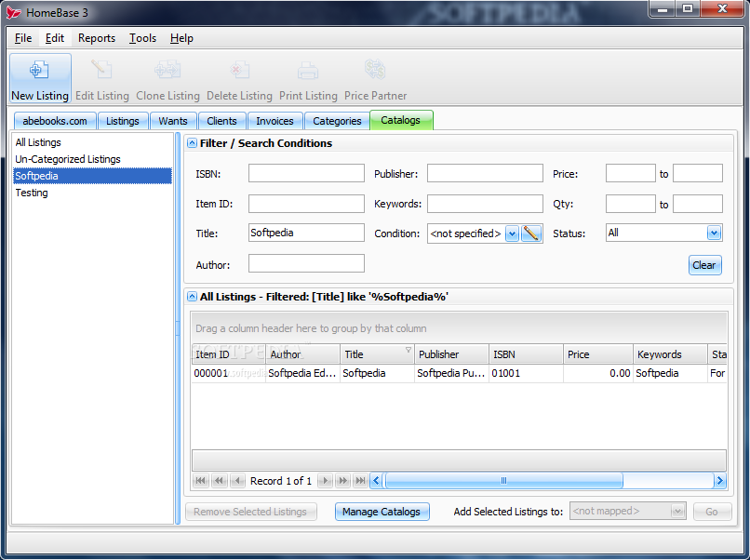Image resolution: width=750 pixels, height=560 pixels.
Task: Click the ISBN input field
Action: coord(306,173)
